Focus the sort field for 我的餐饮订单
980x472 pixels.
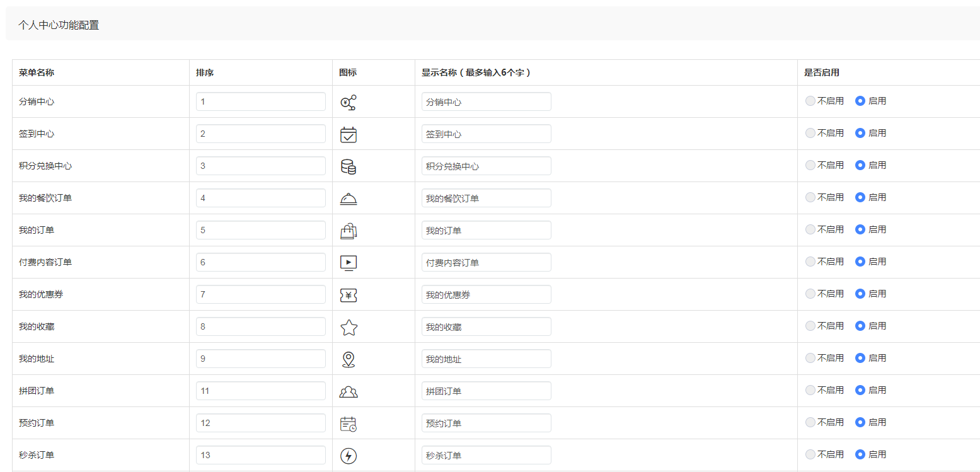point(261,198)
